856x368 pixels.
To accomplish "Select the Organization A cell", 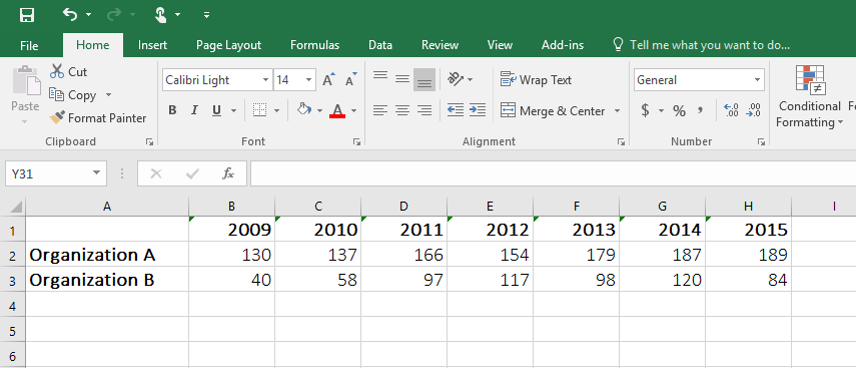I will click(107, 254).
